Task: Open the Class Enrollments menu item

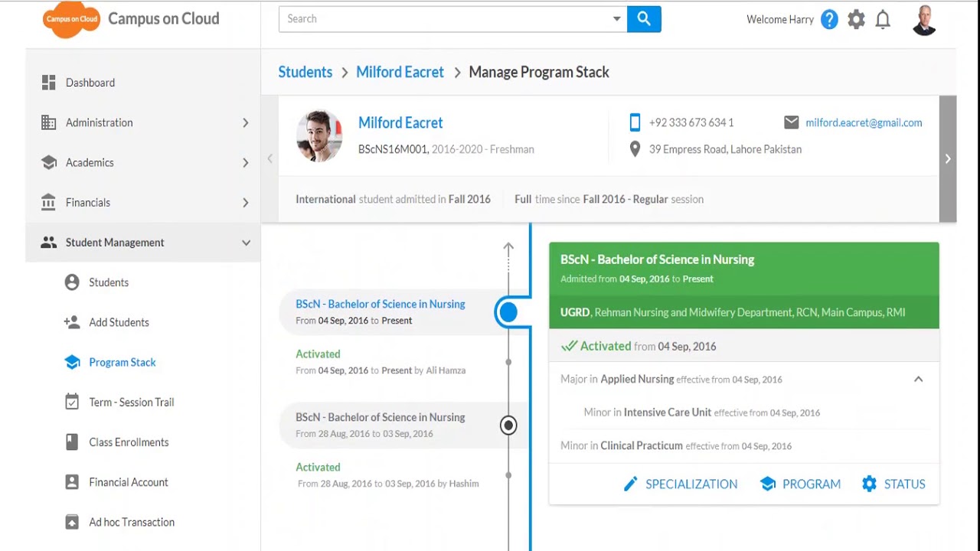Action: tap(129, 442)
